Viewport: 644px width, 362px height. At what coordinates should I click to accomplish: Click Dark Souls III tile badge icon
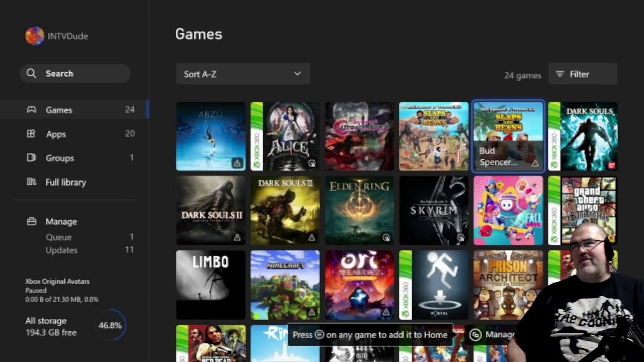tap(311, 237)
